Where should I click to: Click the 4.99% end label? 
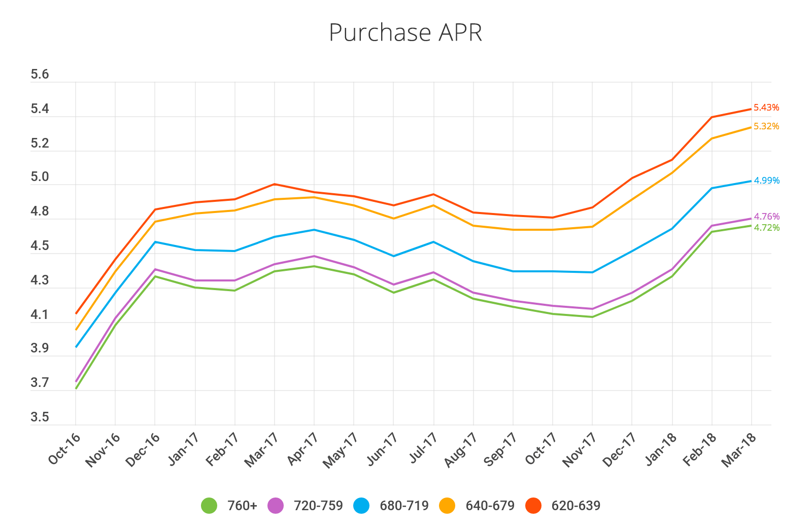766,181
